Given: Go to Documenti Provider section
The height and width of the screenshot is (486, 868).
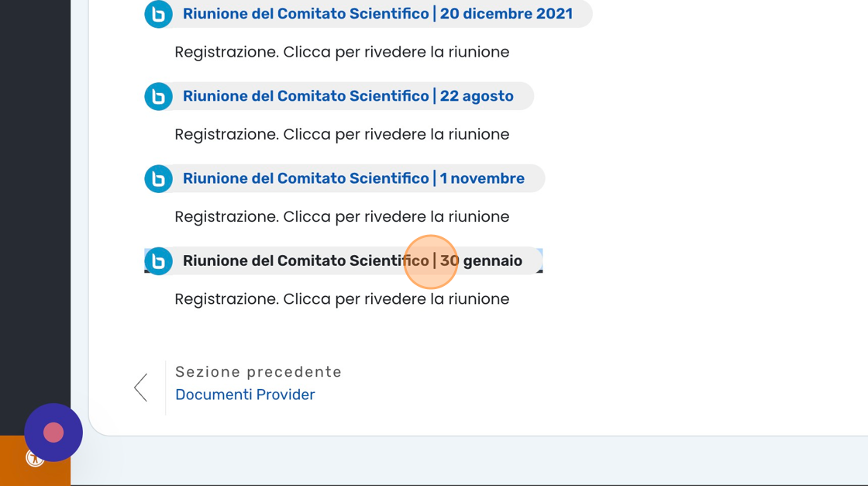Looking at the screenshot, I should 245,395.
